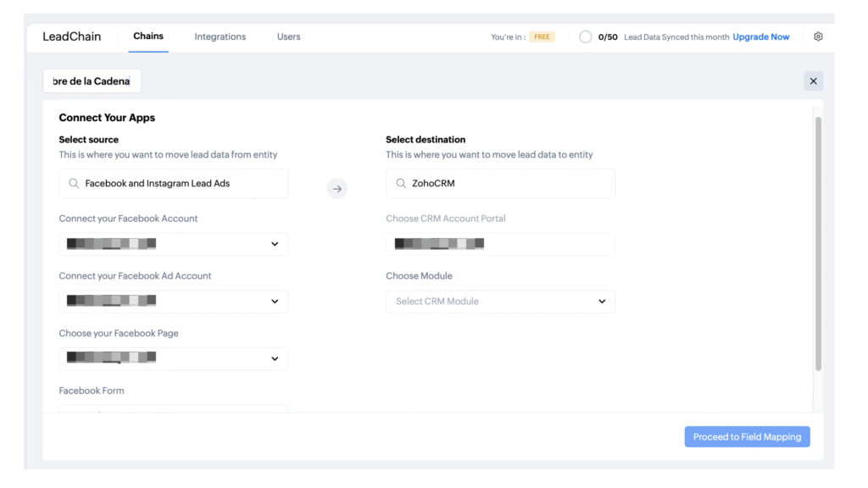Click the Connect your Facebook Account label
Viewport: 868px width, 488px height.
pos(129,219)
